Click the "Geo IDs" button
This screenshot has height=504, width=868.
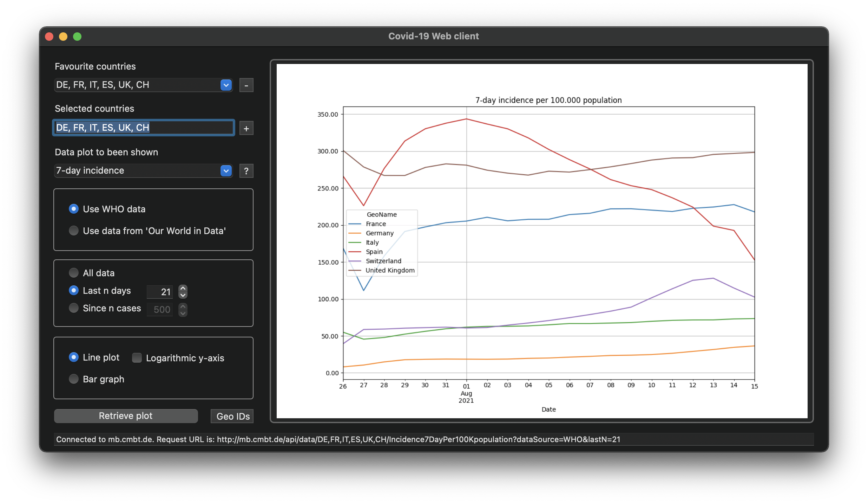point(231,416)
